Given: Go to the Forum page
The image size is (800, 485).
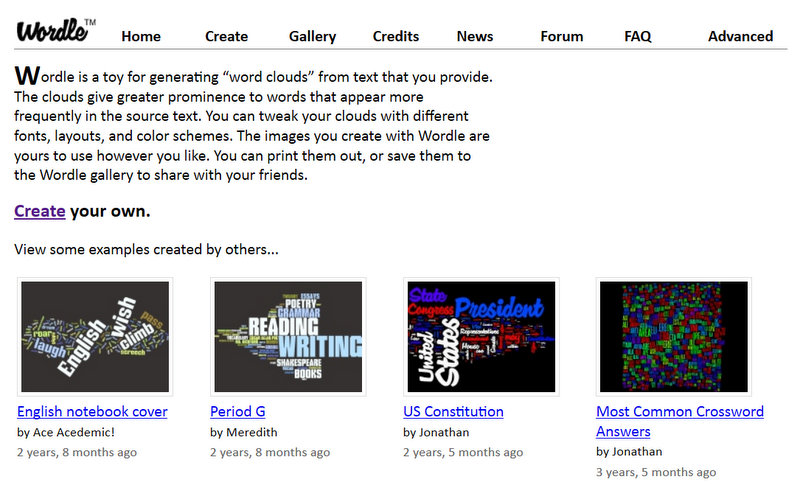Looking at the screenshot, I should (562, 36).
